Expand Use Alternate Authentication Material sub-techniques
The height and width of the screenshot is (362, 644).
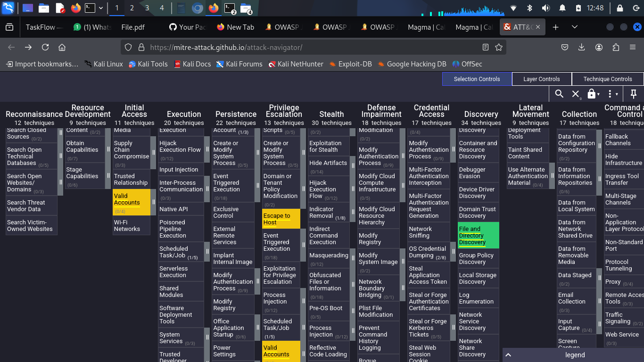click(x=552, y=176)
